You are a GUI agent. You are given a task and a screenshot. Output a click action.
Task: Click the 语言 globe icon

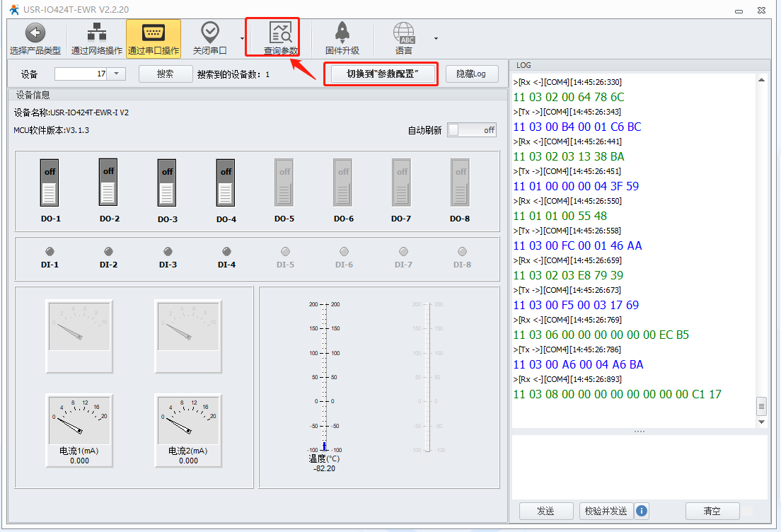click(404, 33)
